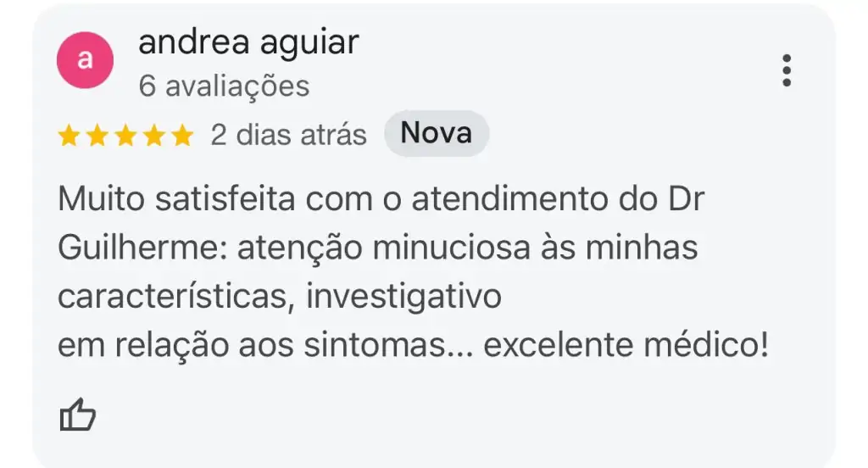The image size is (868, 468).
Task: Select the fifth yellow rating star
Action: point(181,136)
